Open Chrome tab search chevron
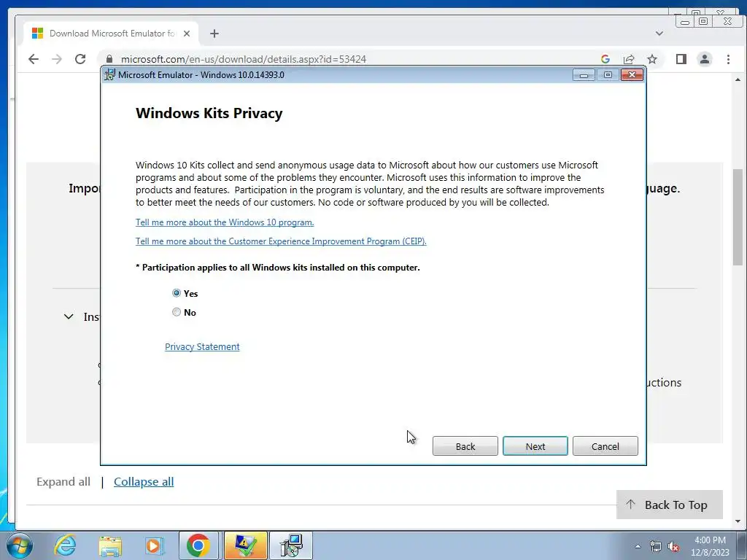Image resolution: width=747 pixels, height=560 pixels. [659, 34]
